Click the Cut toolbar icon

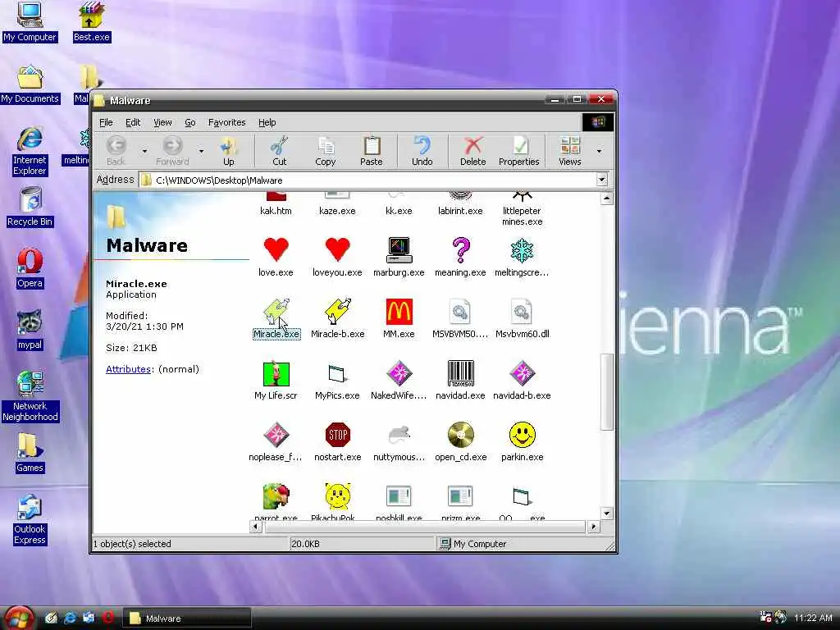(279, 151)
